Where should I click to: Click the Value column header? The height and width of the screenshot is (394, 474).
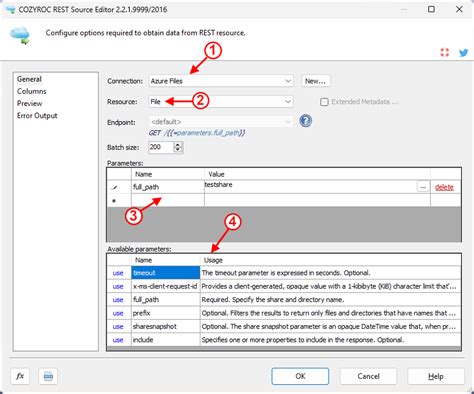coord(317,174)
